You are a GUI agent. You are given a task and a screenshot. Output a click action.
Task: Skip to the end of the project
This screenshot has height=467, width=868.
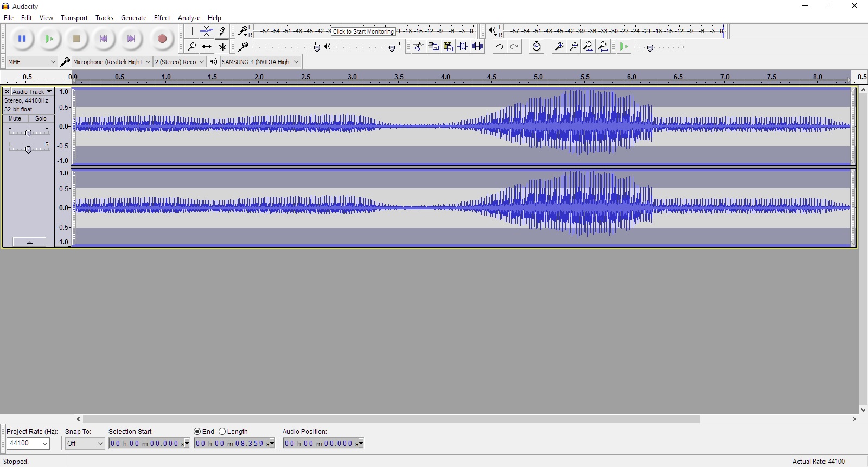tap(131, 39)
